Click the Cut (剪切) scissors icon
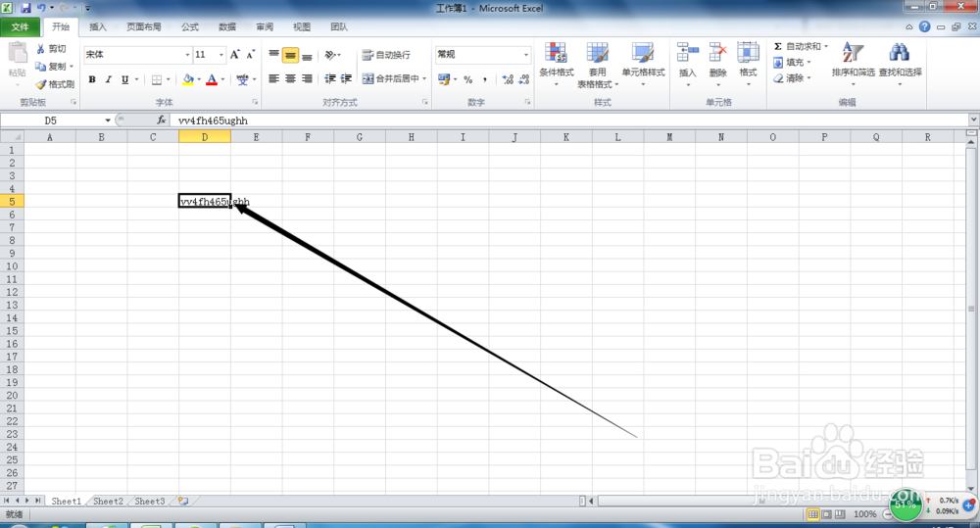 40,49
